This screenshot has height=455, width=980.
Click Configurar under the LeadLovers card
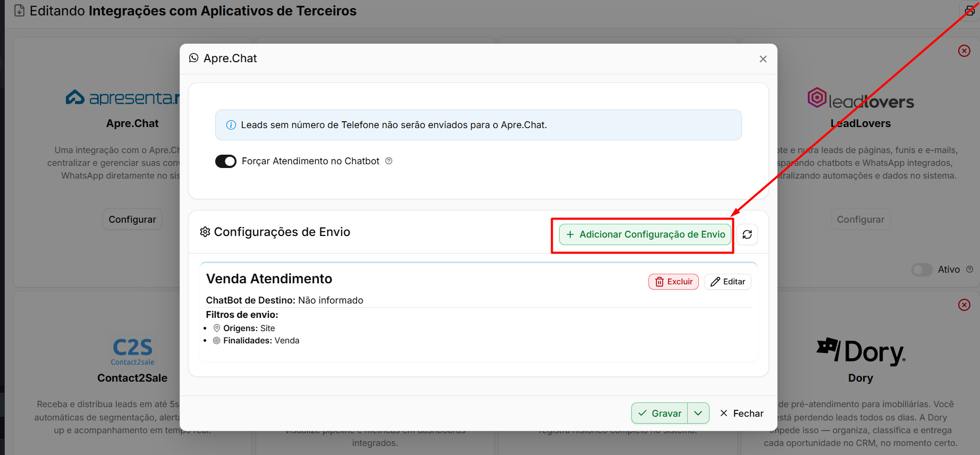[860, 220]
